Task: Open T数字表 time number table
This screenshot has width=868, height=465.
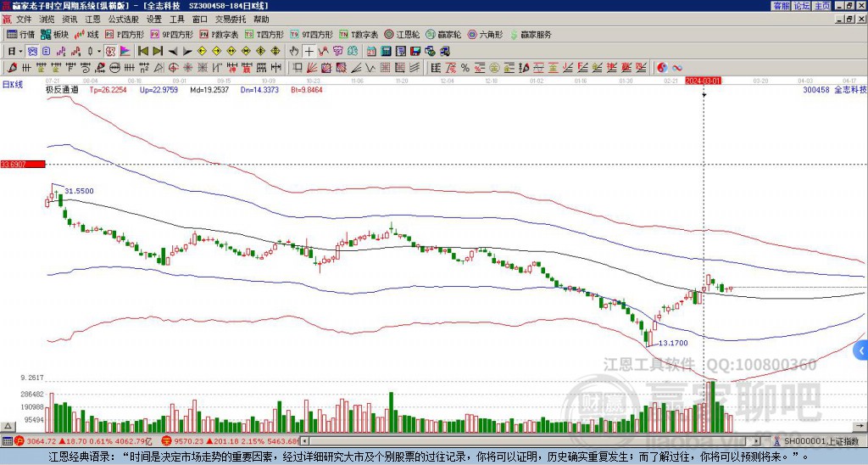Action: 359,34
